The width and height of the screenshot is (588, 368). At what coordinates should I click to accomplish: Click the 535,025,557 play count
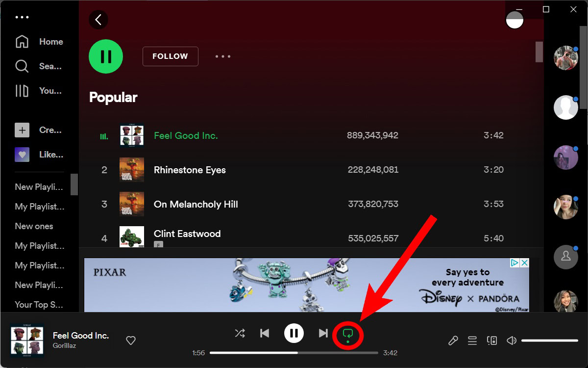373,238
